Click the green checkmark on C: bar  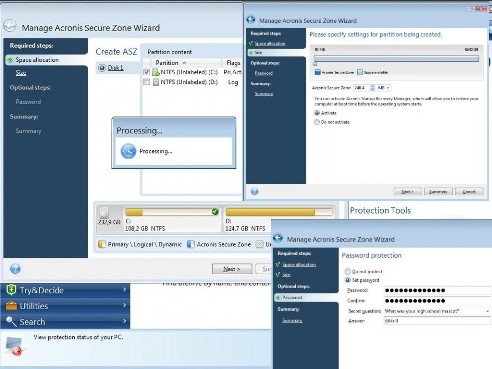click(x=215, y=211)
